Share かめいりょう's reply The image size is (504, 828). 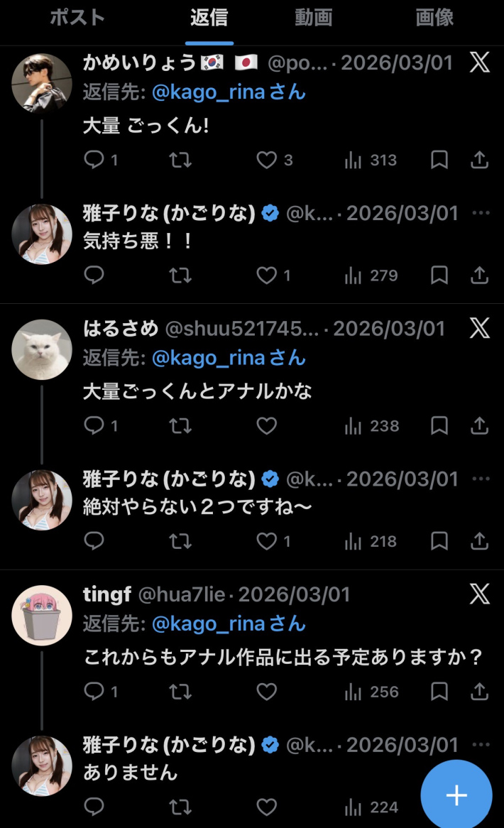pos(481,160)
